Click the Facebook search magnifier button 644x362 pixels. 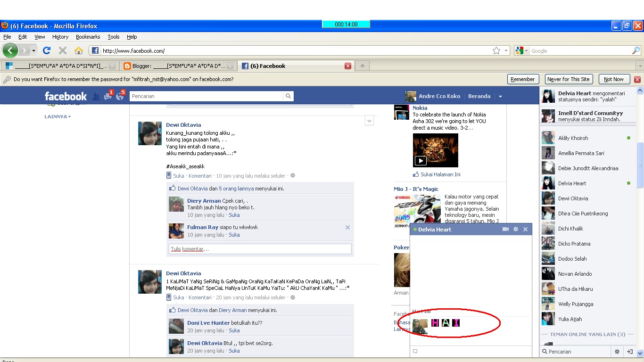tap(288, 96)
